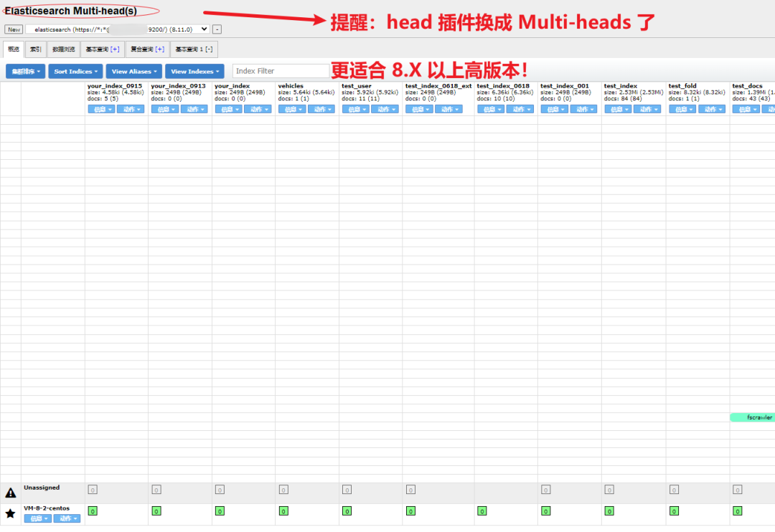Select green shard 0 of your_index
The height and width of the screenshot is (532, 775).
(x=220, y=510)
